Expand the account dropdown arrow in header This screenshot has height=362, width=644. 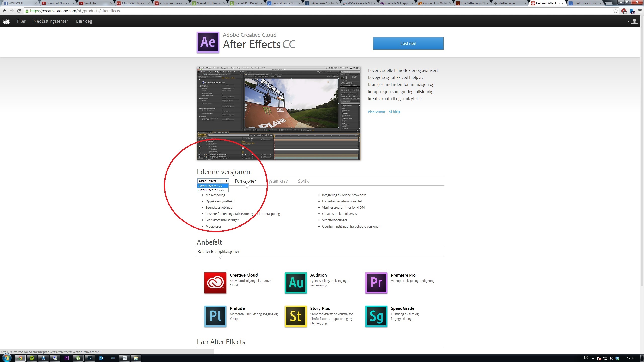coord(628,22)
